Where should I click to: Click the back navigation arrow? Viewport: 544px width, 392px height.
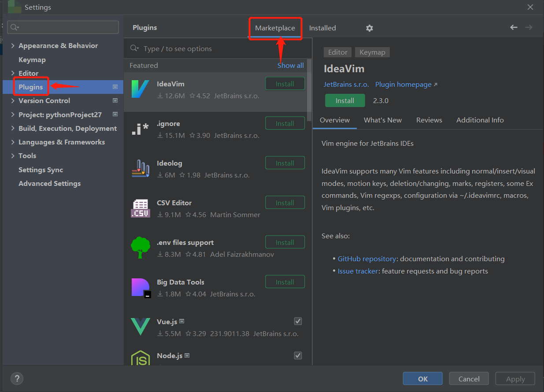[x=514, y=27]
